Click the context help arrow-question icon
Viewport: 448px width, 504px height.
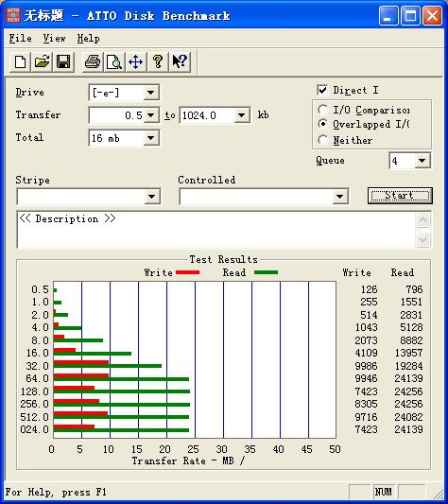tap(180, 61)
